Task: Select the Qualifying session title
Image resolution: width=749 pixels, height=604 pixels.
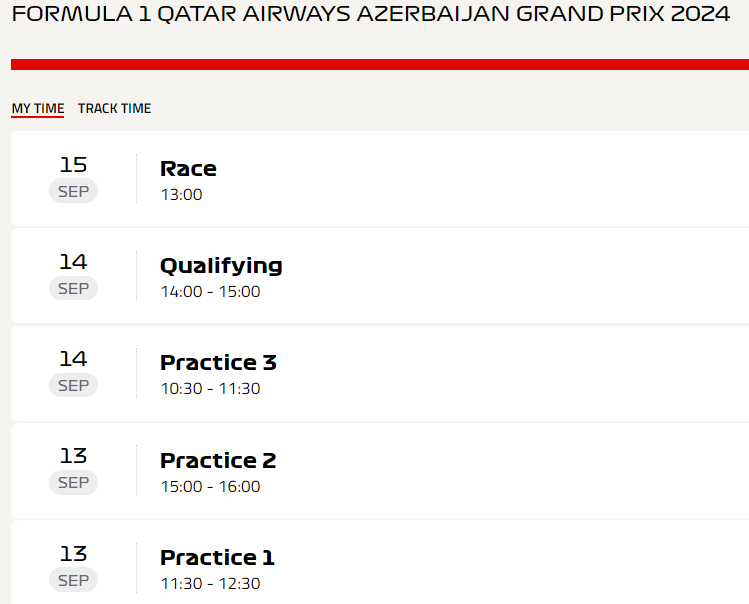Action: [221, 266]
